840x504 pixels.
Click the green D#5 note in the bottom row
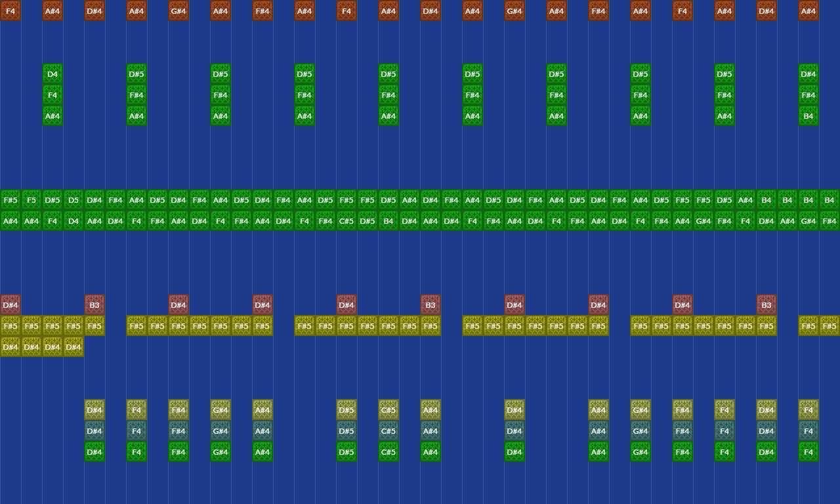point(346,451)
